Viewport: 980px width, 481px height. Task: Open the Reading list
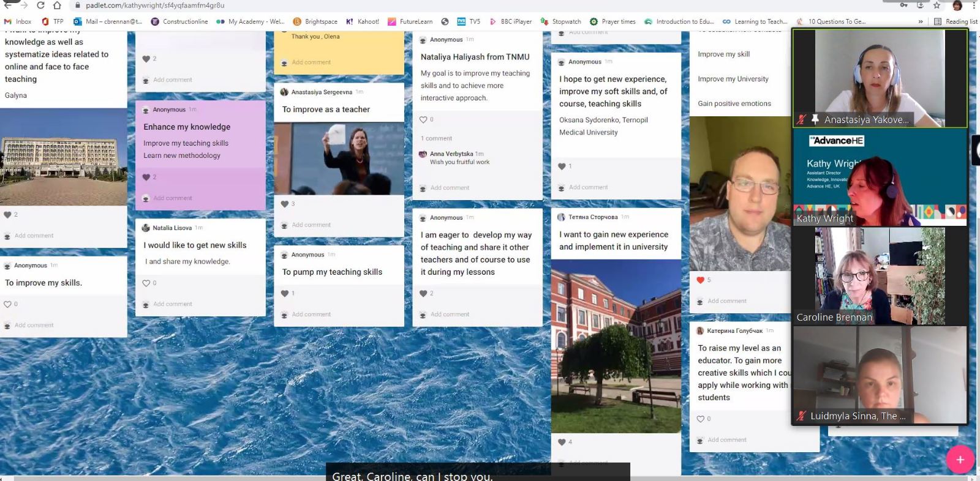956,21
